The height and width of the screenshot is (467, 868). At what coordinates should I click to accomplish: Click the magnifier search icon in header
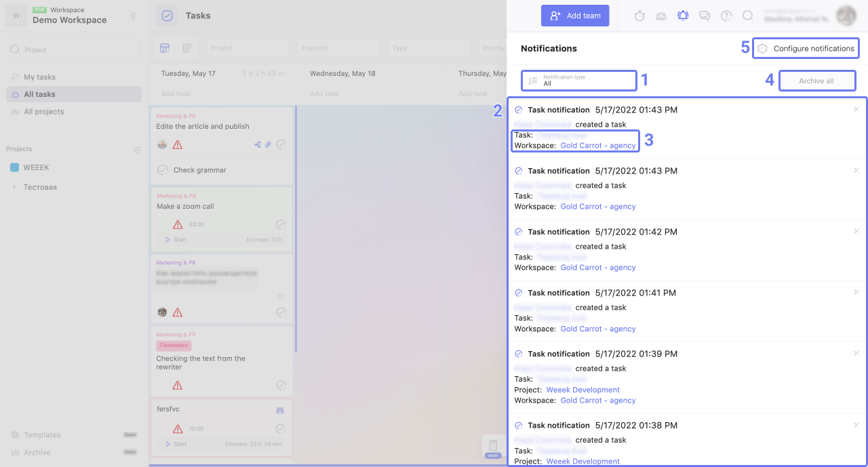(x=748, y=16)
